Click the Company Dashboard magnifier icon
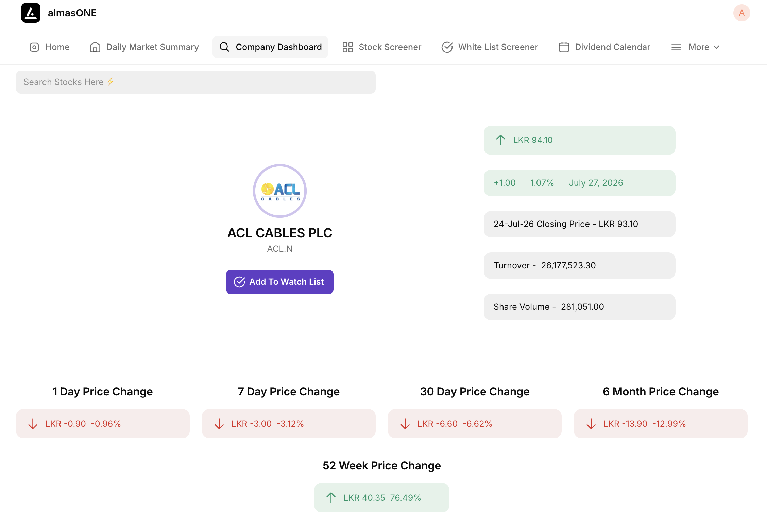 click(224, 47)
